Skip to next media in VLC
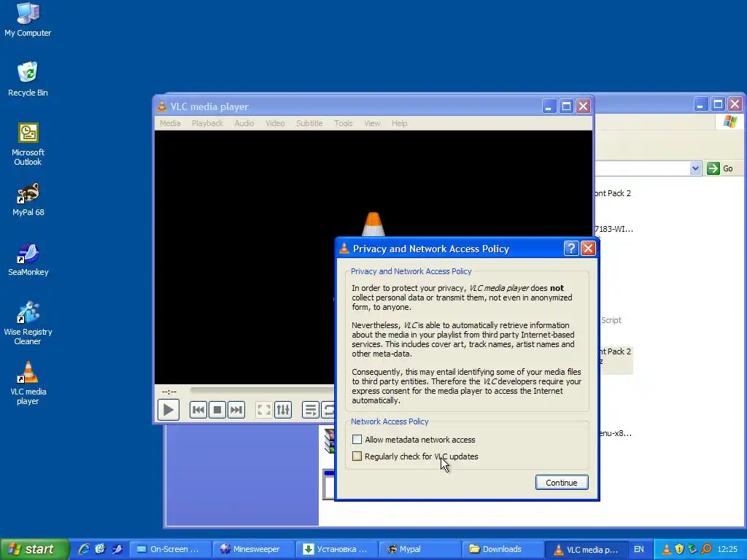 [236, 410]
